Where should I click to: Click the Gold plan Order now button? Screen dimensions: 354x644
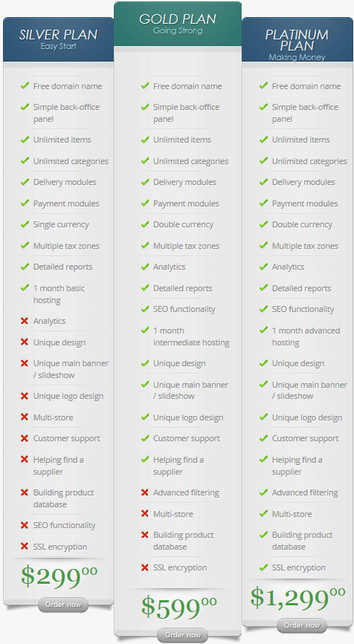point(182,635)
